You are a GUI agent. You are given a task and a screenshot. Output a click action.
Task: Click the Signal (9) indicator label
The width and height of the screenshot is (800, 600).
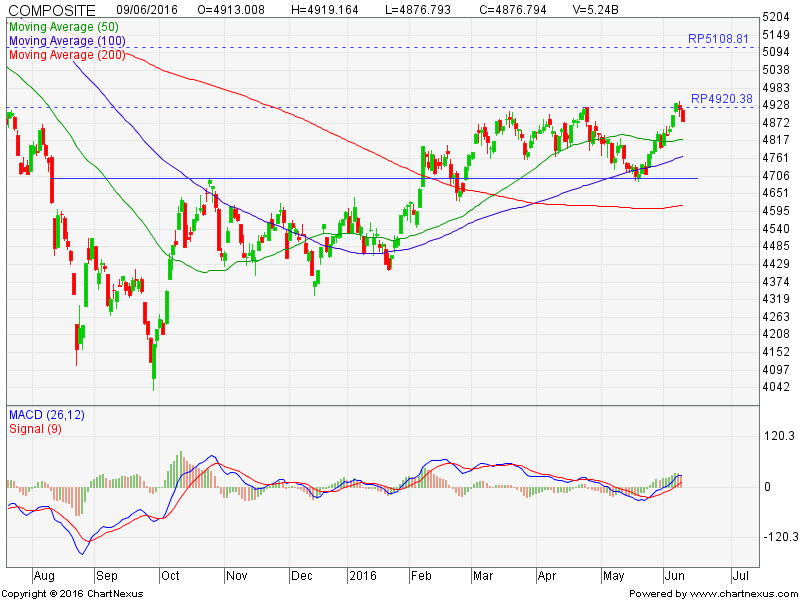click(35, 429)
